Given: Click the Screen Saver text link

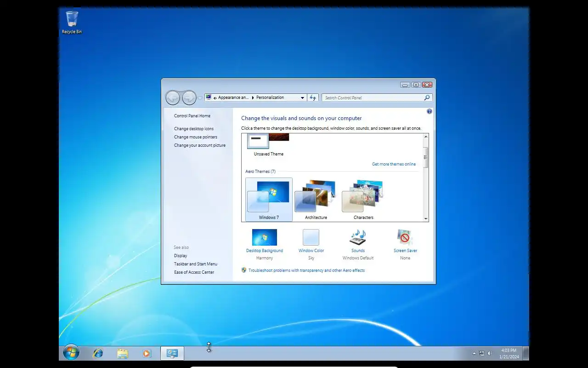Looking at the screenshot, I should (x=405, y=251).
